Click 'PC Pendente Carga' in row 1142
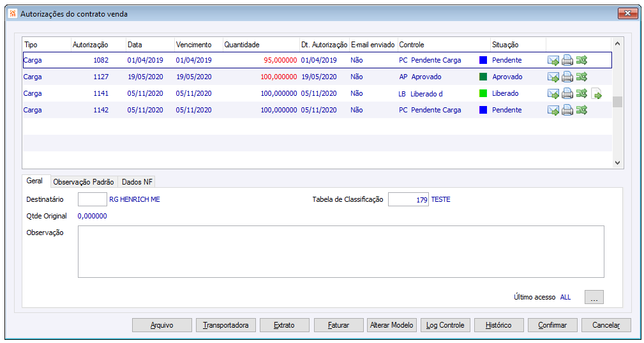 [430, 110]
